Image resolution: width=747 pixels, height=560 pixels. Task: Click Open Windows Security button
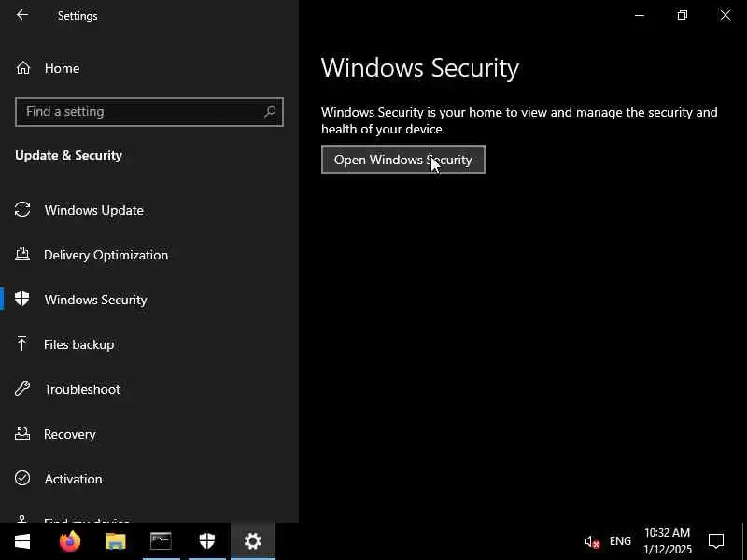tap(403, 160)
